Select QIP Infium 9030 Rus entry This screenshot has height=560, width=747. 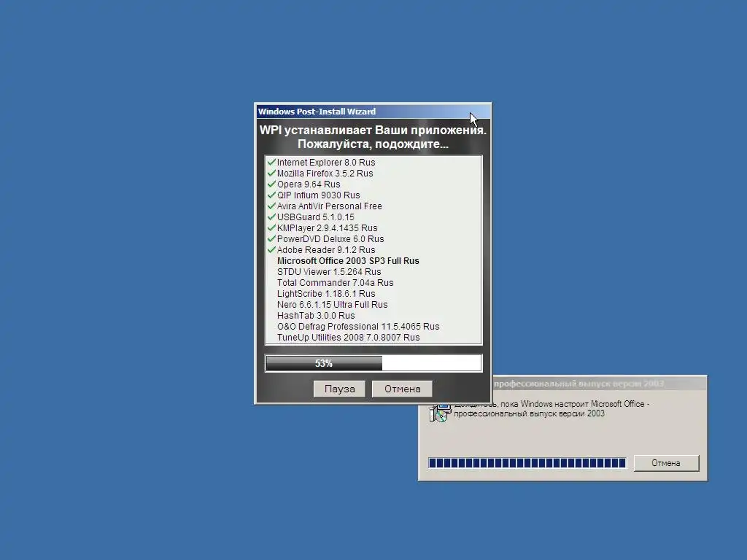pos(318,195)
